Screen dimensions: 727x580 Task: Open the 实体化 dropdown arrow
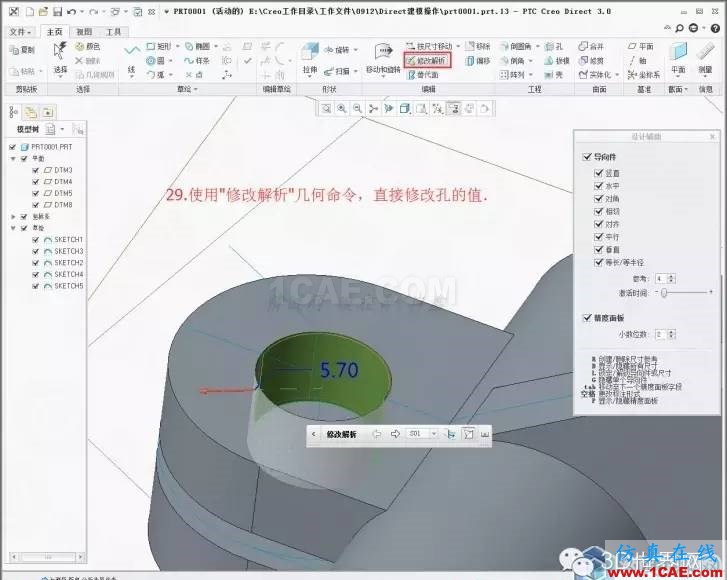(x=617, y=75)
